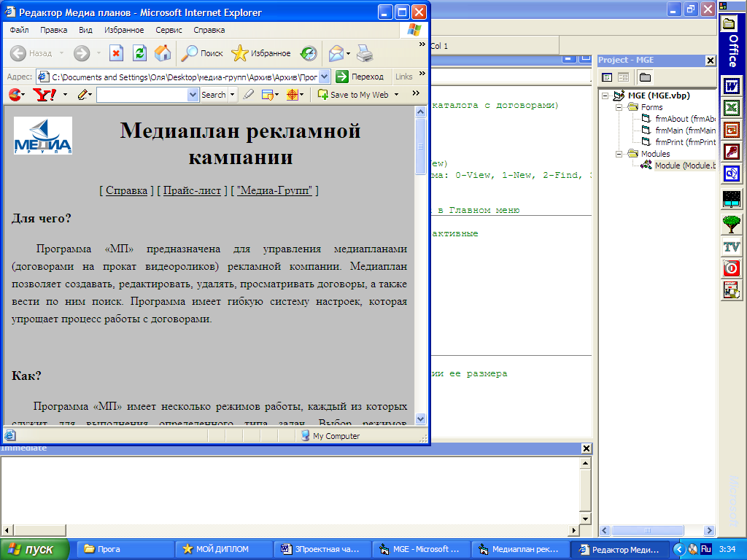
Task: Go to the IE Home page icon
Action: point(163,52)
